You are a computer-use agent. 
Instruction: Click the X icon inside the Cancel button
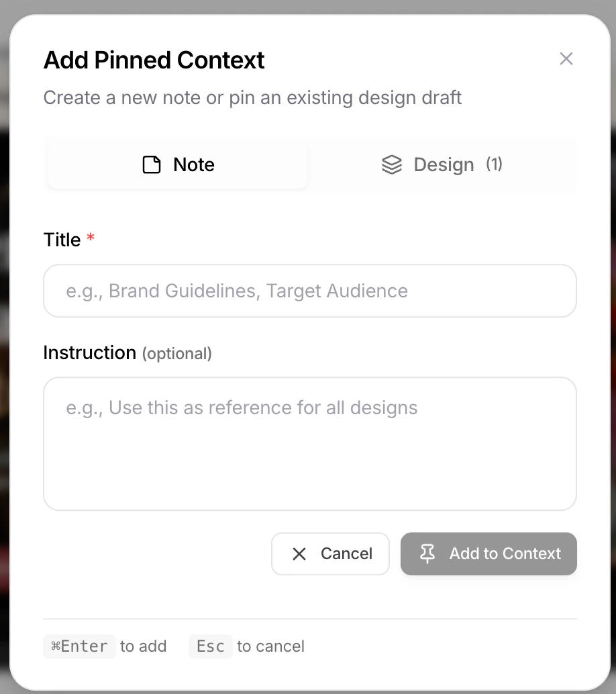(299, 554)
